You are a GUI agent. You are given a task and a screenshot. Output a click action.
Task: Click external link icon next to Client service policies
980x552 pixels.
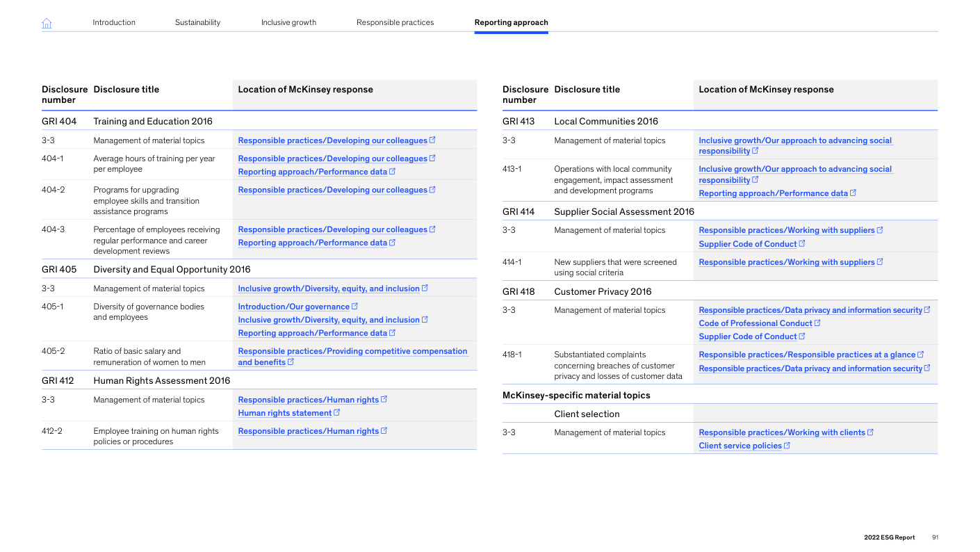[x=787, y=446]
